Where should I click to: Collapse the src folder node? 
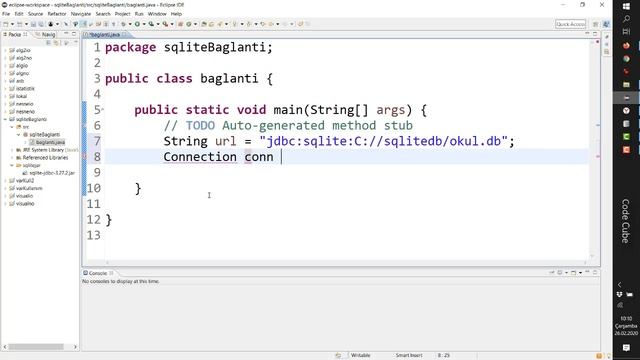(12, 127)
